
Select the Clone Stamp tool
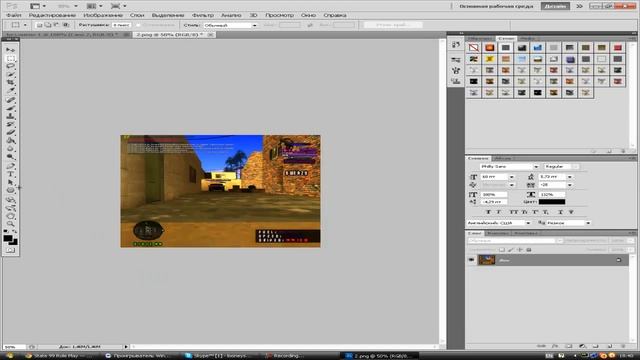[x=11, y=116]
